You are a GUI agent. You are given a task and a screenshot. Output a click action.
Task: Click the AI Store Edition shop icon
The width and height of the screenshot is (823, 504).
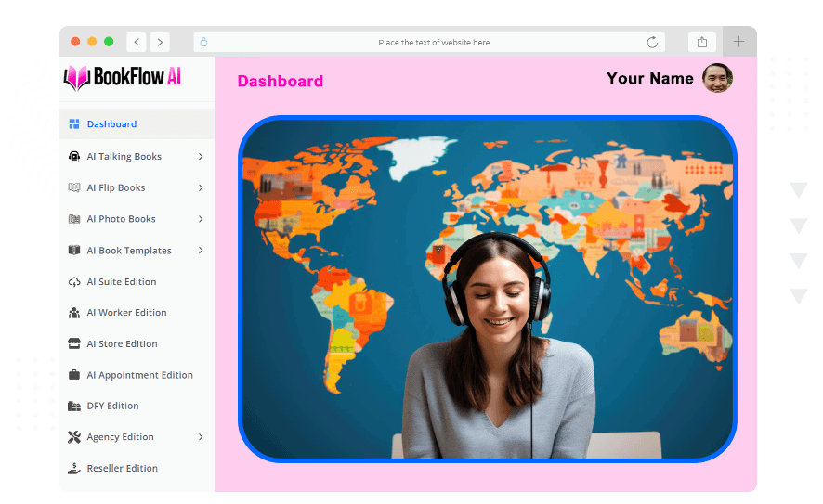pos(74,344)
